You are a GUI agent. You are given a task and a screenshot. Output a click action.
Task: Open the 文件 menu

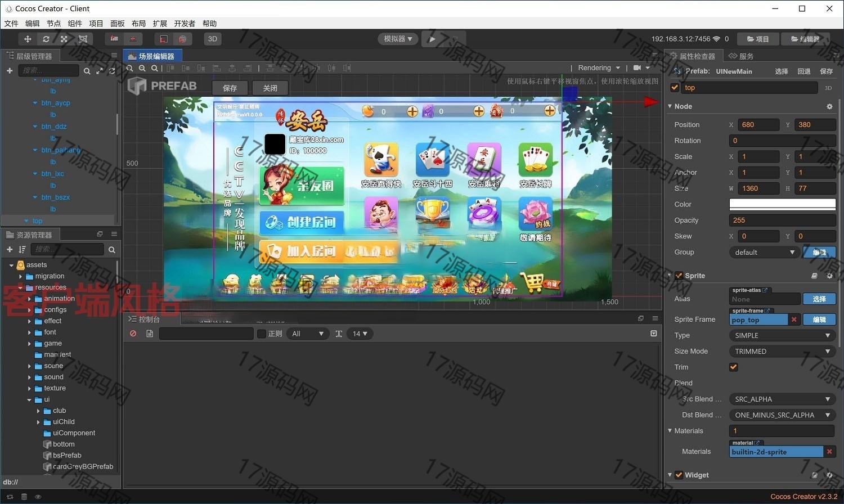tap(11, 24)
